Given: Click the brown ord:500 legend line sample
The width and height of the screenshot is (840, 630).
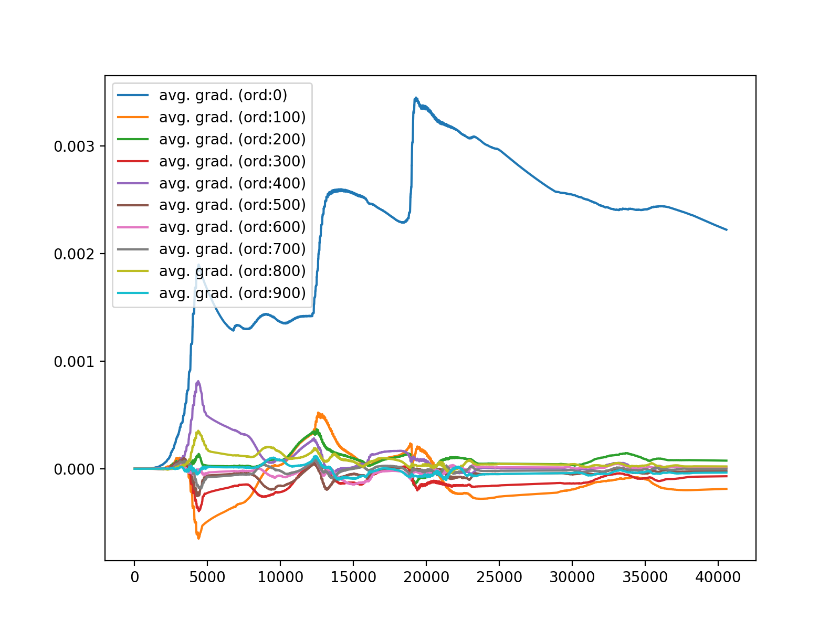Looking at the screenshot, I should pyautogui.click(x=133, y=205).
